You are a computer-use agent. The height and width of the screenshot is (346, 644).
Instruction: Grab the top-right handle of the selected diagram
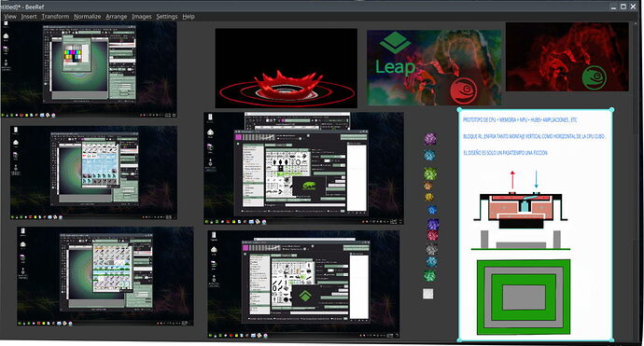tap(612, 110)
